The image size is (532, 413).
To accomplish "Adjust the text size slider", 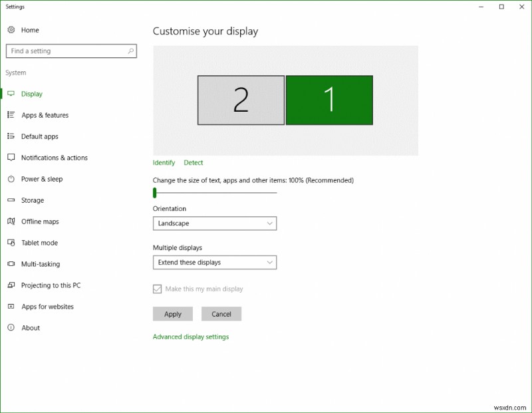I will click(156, 193).
